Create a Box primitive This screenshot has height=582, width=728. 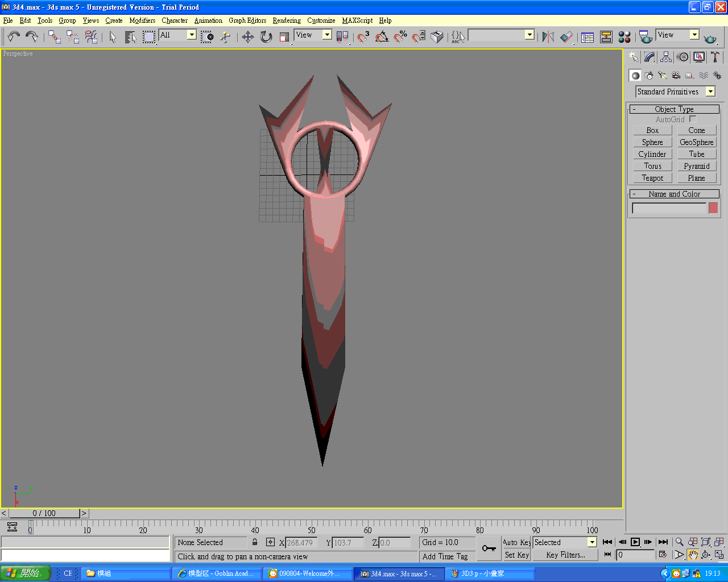pyautogui.click(x=652, y=130)
